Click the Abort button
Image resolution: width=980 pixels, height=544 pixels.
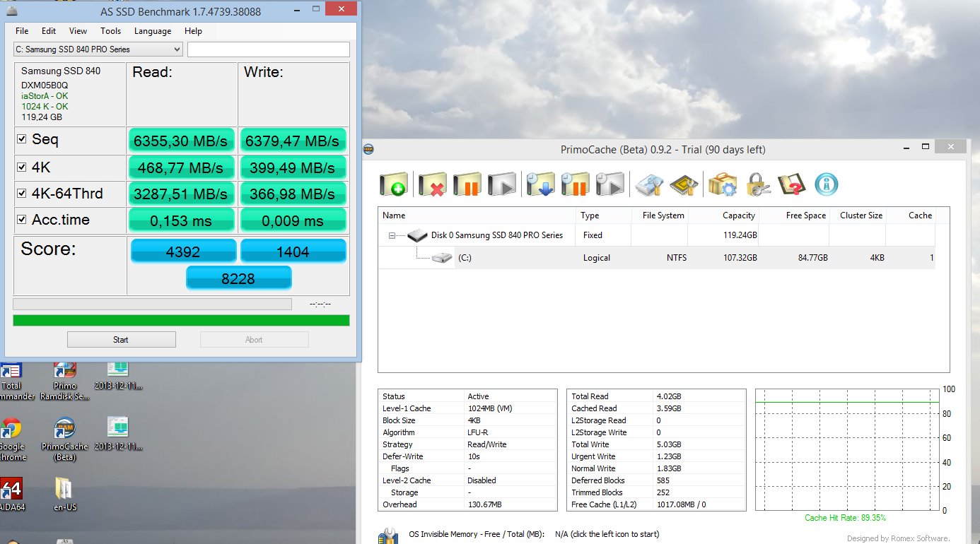point(254,340)
